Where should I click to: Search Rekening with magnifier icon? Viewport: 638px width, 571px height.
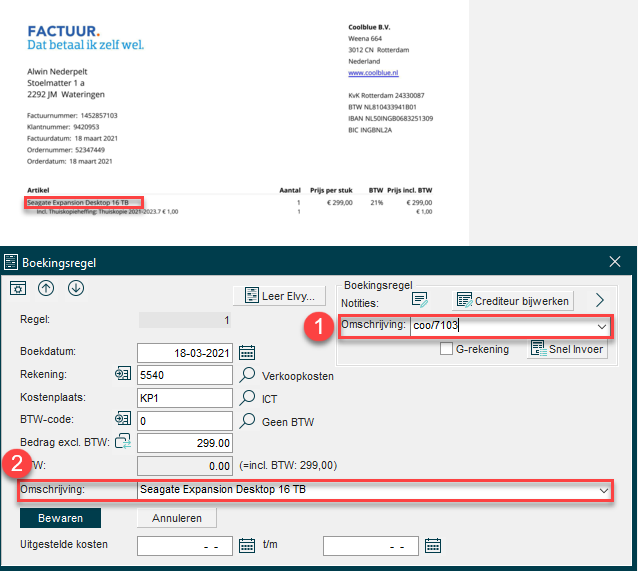coord(247,375)
